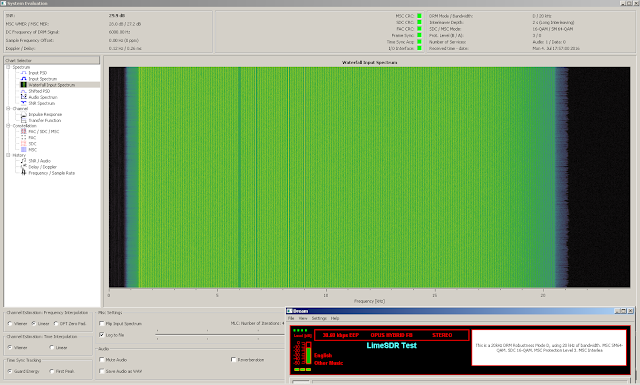This screenshot has width=640, height=385.
Task: Open the SNR / Audio history icon
Action: 24,161
